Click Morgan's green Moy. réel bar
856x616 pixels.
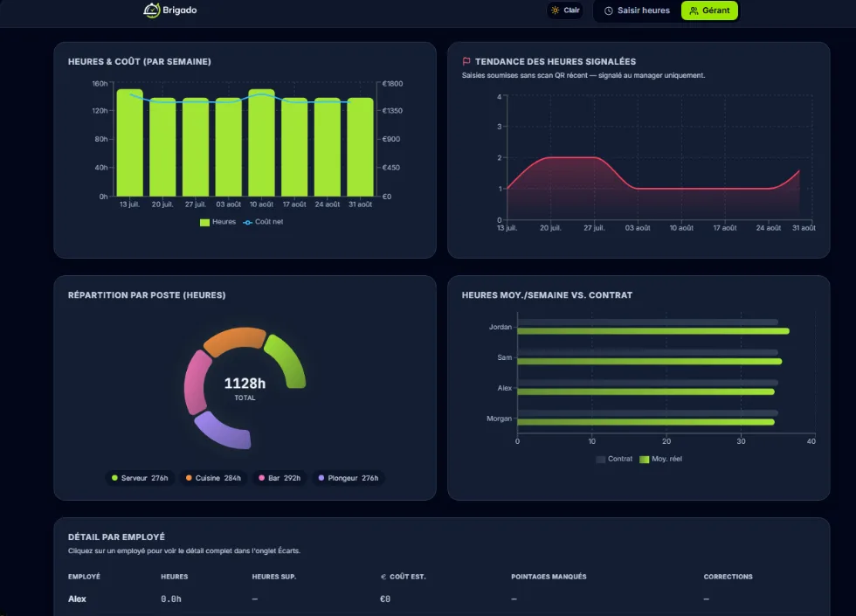click(x=645, y=422)
